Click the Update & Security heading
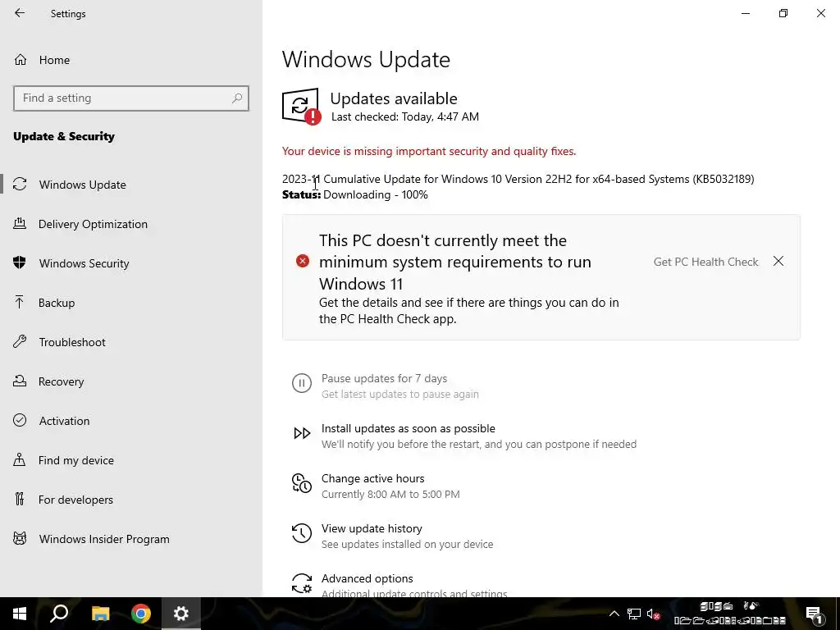 (64, 136)
